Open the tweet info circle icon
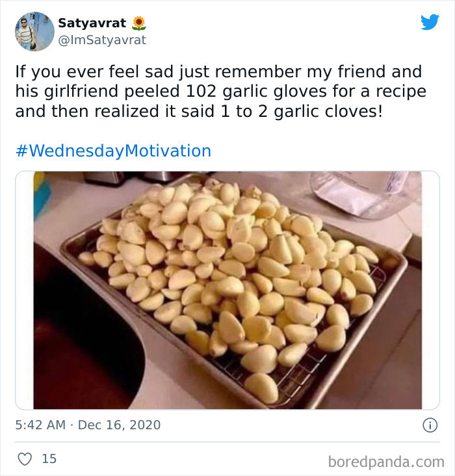 [430, 425]
